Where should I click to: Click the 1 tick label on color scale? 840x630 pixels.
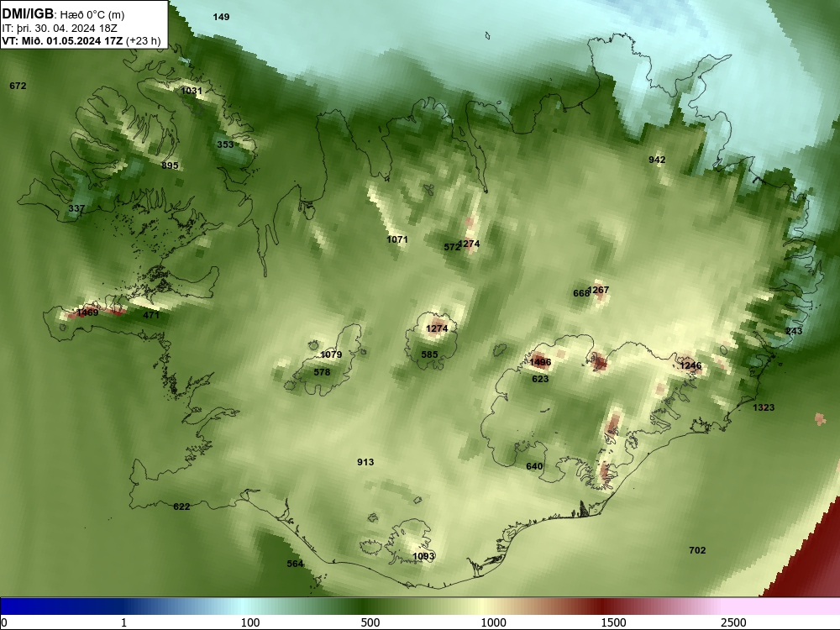(123, 622)
